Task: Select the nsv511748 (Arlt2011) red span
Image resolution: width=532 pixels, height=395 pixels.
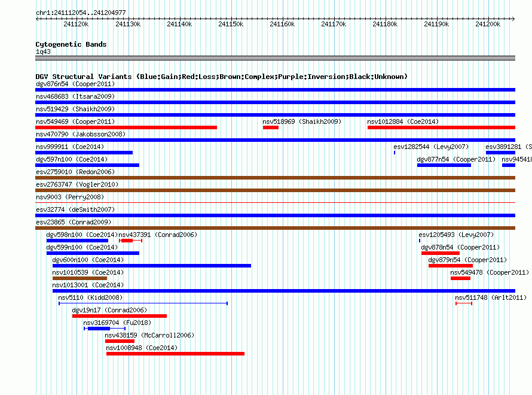Action: 464,303
